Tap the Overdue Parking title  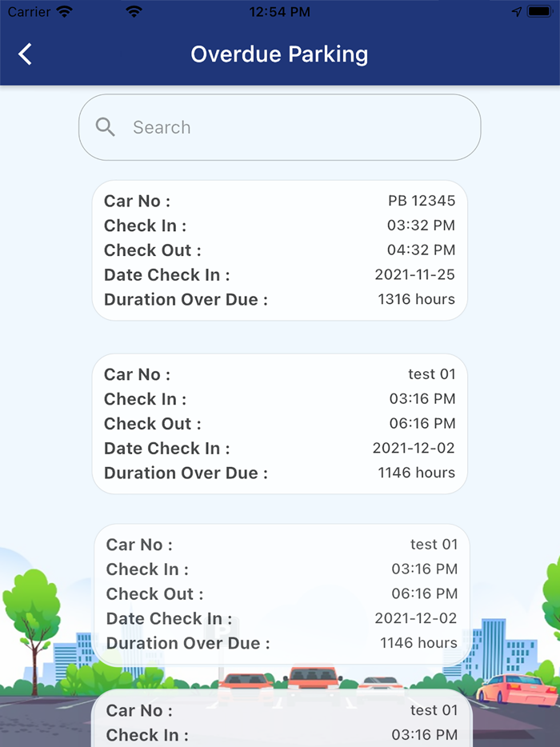coord(279,54)
